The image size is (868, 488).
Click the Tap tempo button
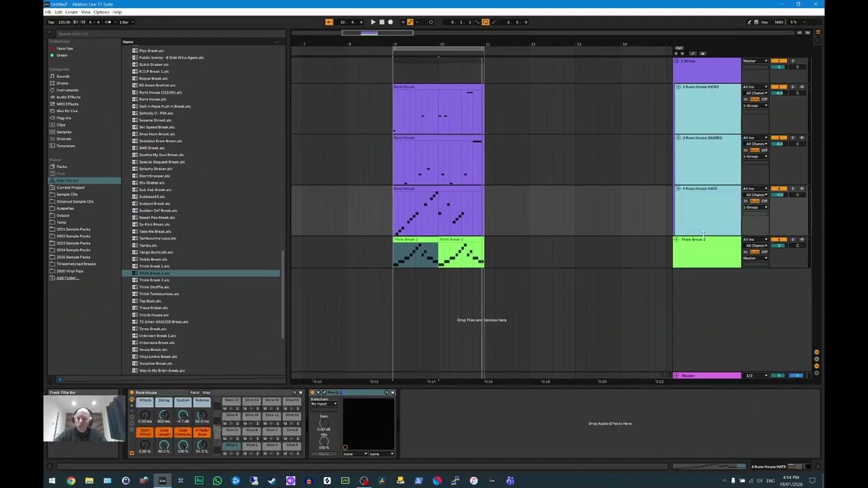click(52, 22)
